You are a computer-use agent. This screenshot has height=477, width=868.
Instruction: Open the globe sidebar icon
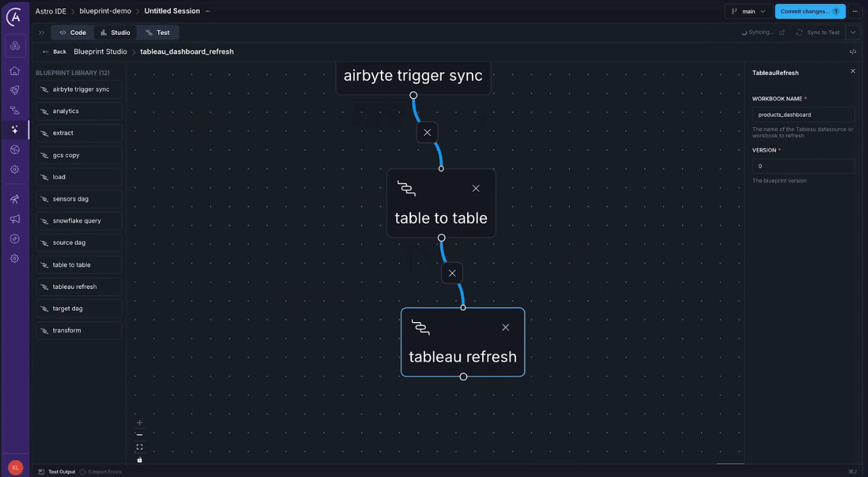coord(15,150)
